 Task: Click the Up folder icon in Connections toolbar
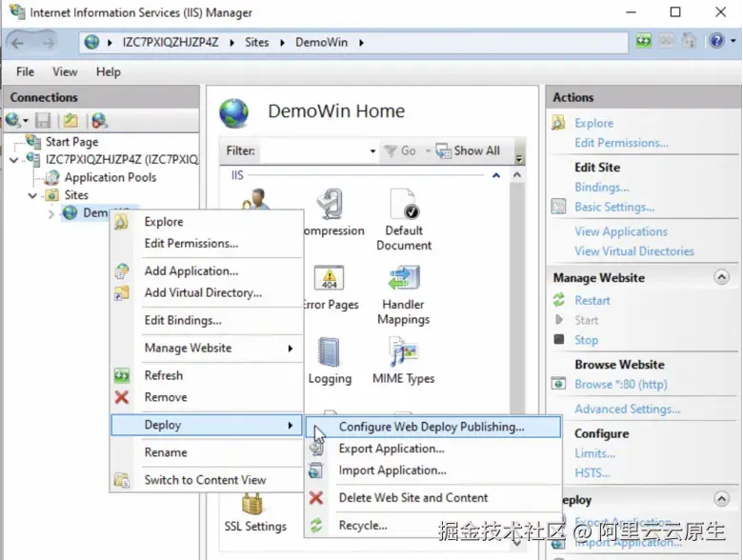(70, 121)
